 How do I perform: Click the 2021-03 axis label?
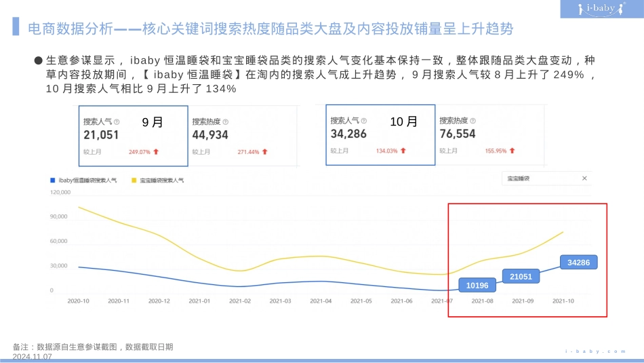click(280, 301)
